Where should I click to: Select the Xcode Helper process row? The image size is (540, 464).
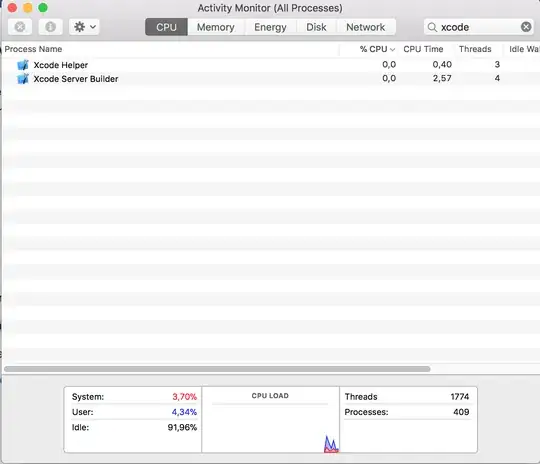271,65
